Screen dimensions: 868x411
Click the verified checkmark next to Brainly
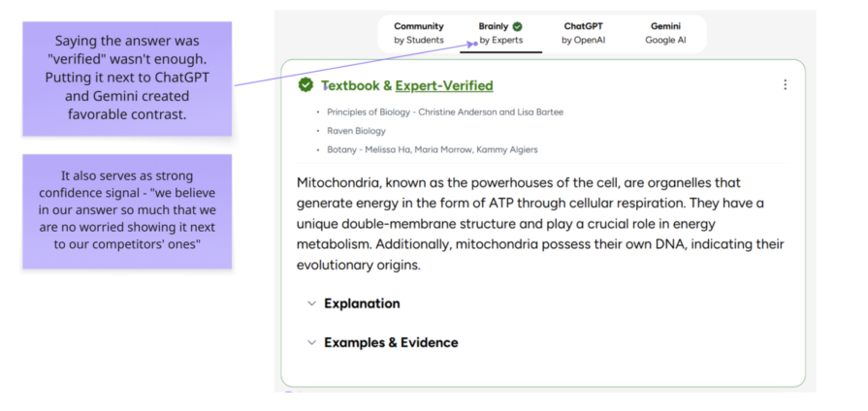click(517, 26)
